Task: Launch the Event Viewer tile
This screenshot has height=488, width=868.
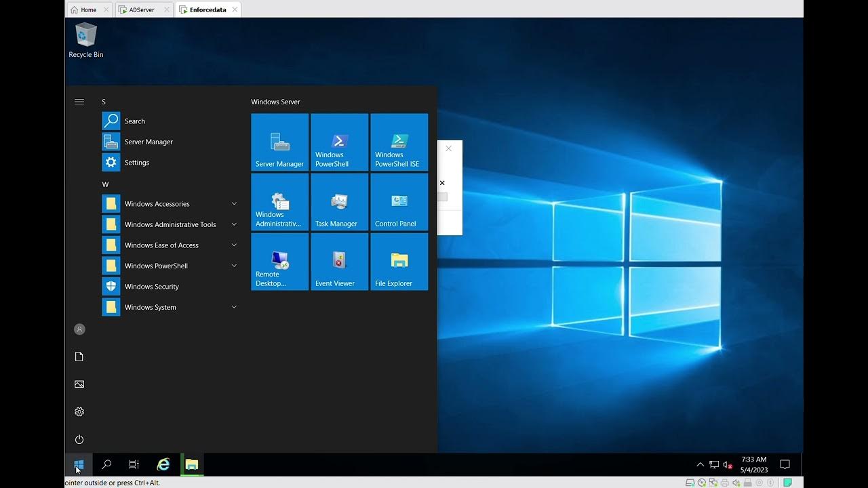Action: (x=339, y=262)
